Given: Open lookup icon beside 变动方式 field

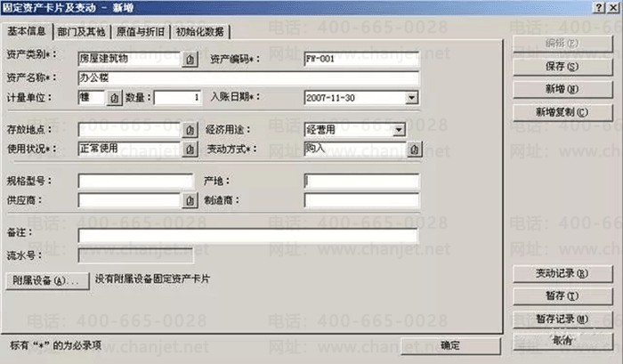Looking at the screenshot, I should 414,149.
